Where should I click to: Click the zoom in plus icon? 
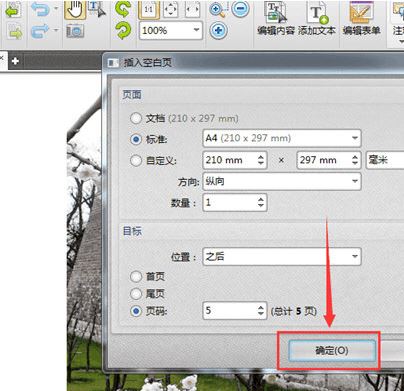219,31
